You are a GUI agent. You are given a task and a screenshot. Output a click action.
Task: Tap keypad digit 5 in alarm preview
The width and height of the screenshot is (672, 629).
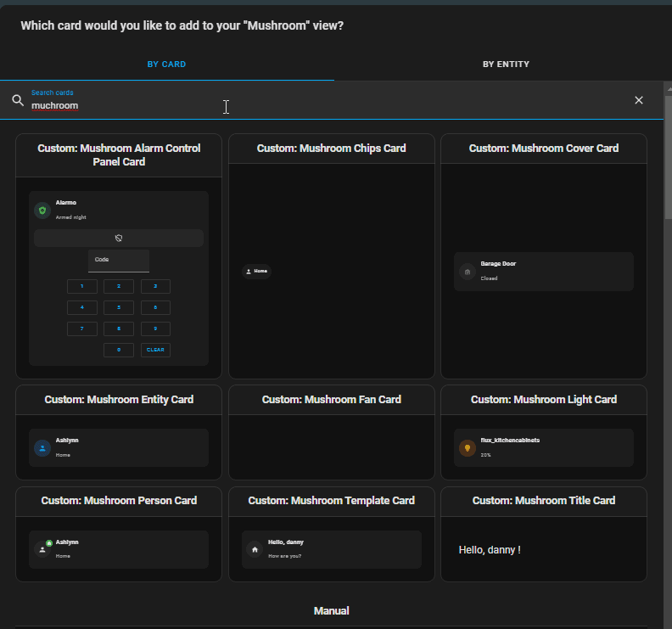[x=119, y=307]
